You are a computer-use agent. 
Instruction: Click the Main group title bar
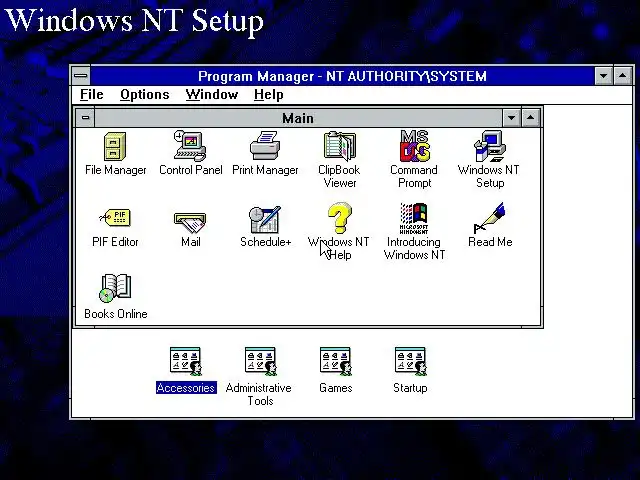tap(298, 118)
